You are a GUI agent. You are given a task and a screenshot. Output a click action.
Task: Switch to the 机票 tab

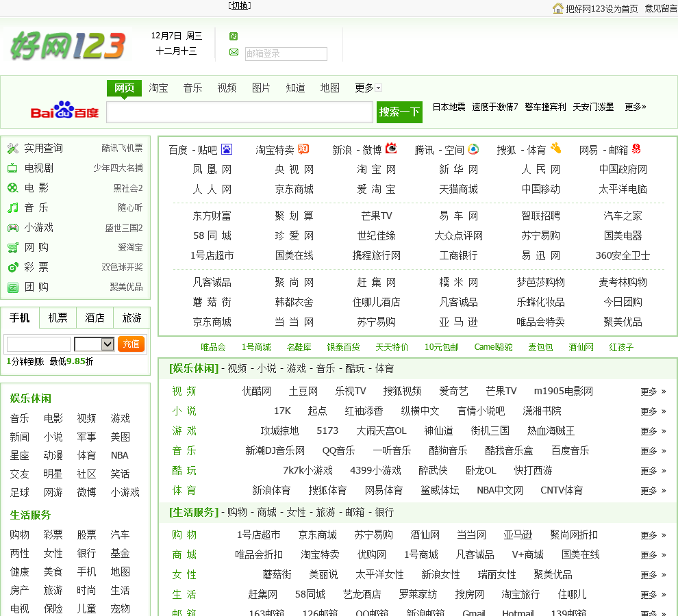58,318
